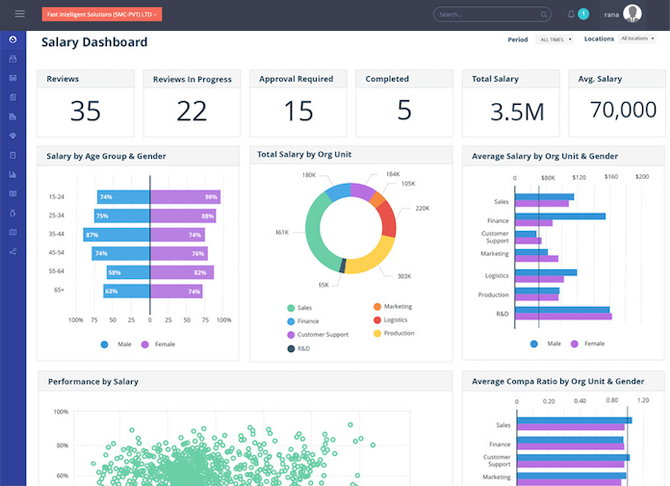Screen dimensions: 670x486
Task: Click the rana user profile avatar
Action: pos(632,14)
